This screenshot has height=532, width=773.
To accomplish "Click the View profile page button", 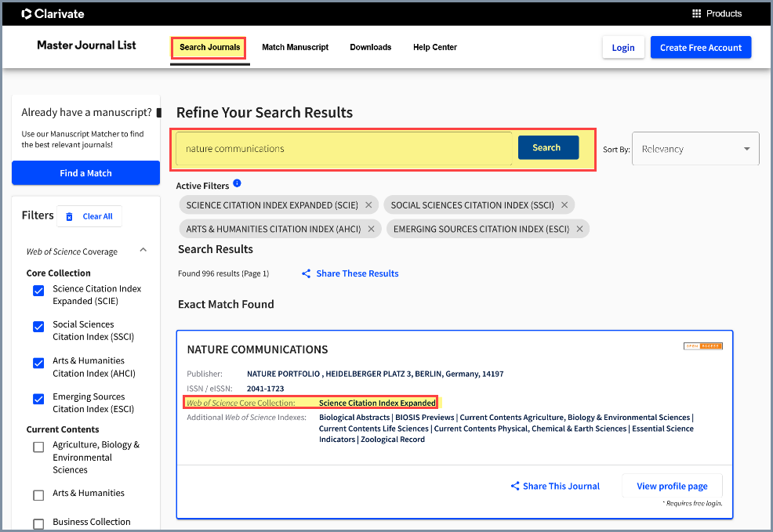I will 672,486.
